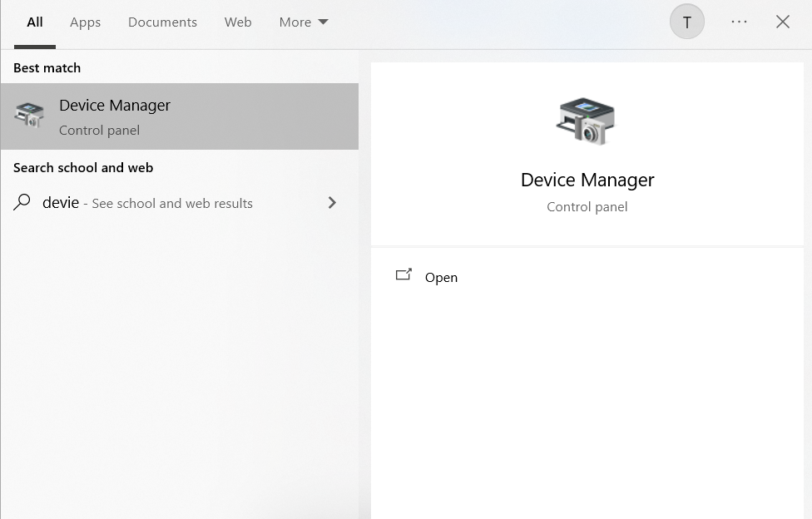The width and height of the screenshot is (812, 519).
Task: Switch to the Apps tab
Action: (86, 22)
